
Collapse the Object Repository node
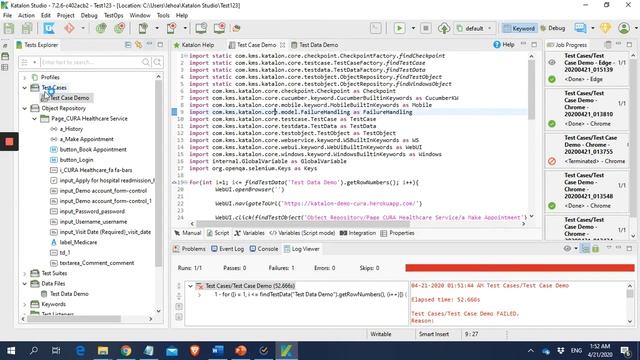coord(24,108)
